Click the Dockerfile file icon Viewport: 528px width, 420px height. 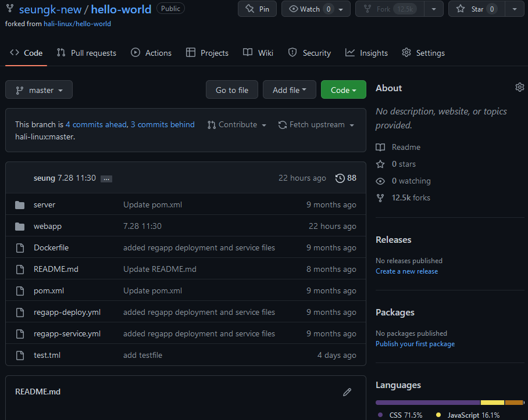tap(20, 248)
